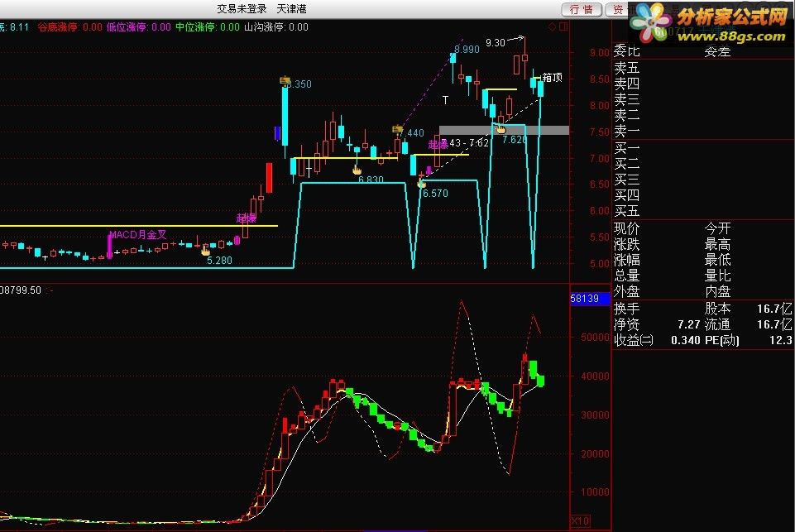Click the 8.990 price label
The image size is (795, 532).
click(x=467, y=50)
